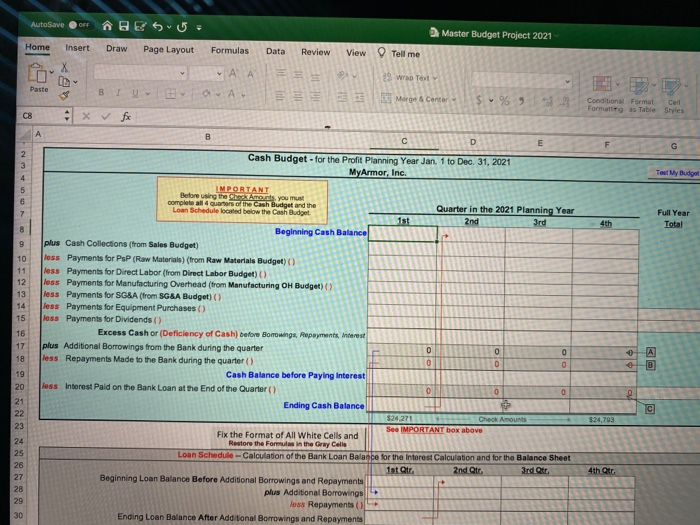700x525 pixels.
Task: Click the Home icon in title bar
Action: [x=107, y=25]
